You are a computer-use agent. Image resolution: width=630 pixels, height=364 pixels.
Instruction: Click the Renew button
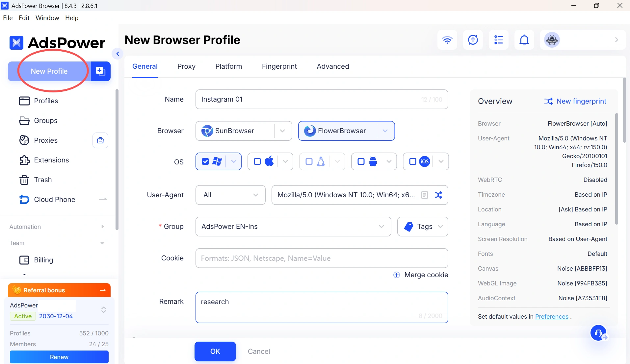pos(59,357)
